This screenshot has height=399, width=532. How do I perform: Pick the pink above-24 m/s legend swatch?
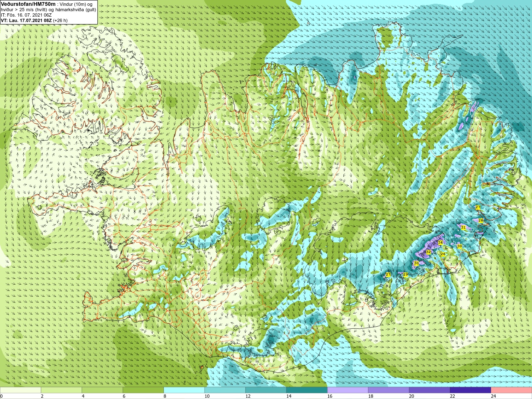click(512, 390)
